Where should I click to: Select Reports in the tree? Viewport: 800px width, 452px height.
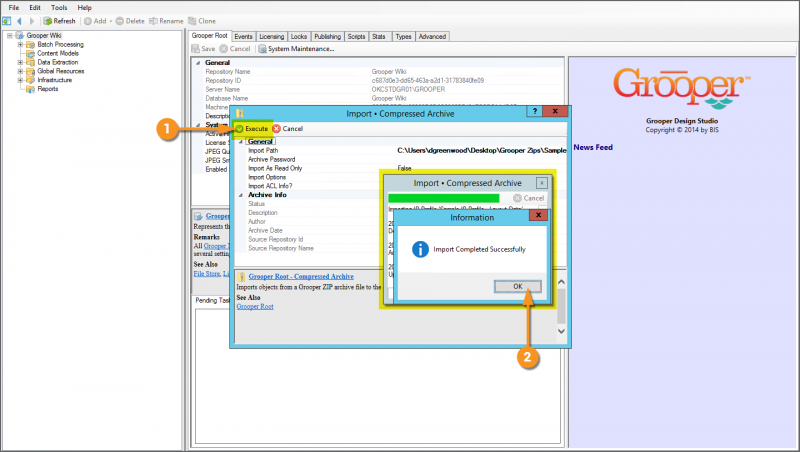tap(47, 89)
